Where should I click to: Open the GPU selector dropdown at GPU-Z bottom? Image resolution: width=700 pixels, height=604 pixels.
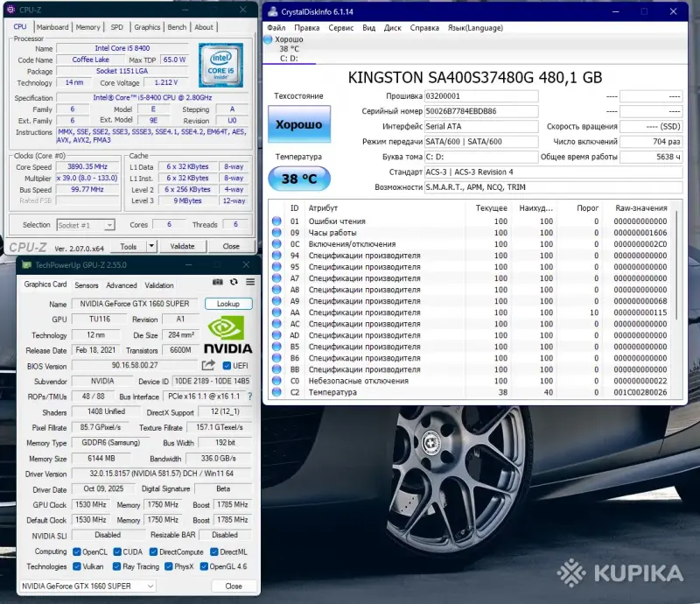click(87, 586)
